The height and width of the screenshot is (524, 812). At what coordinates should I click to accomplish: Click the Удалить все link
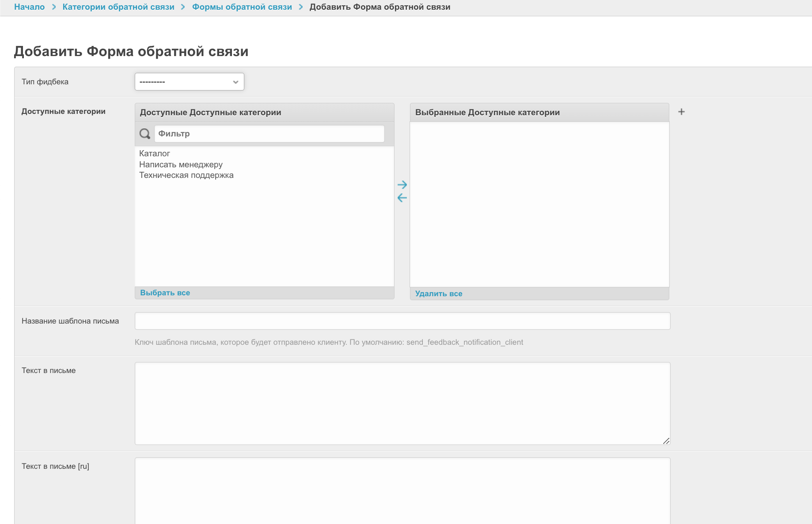pos(438,294)
